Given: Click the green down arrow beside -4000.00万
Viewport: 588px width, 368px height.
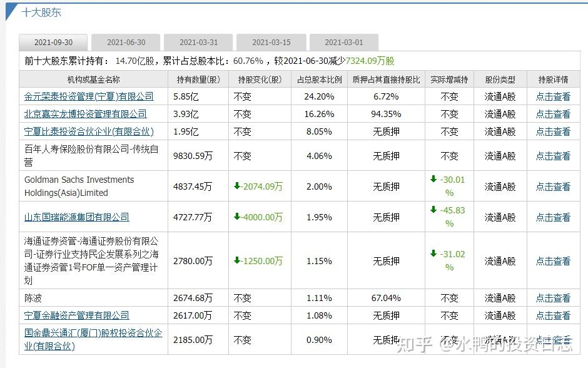Looking at the screenshot, I should coord(236,217).
